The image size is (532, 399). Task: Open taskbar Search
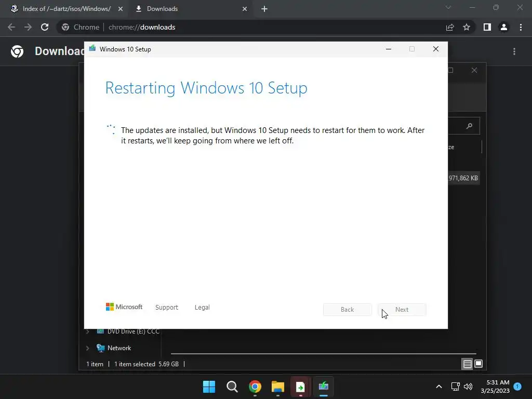click(x=232, y=387)
